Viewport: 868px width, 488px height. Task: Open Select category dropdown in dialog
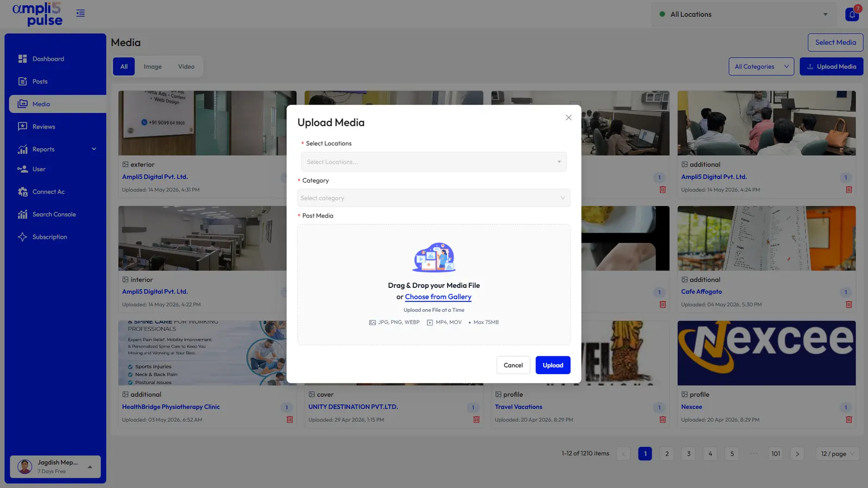tap(434, 198)
